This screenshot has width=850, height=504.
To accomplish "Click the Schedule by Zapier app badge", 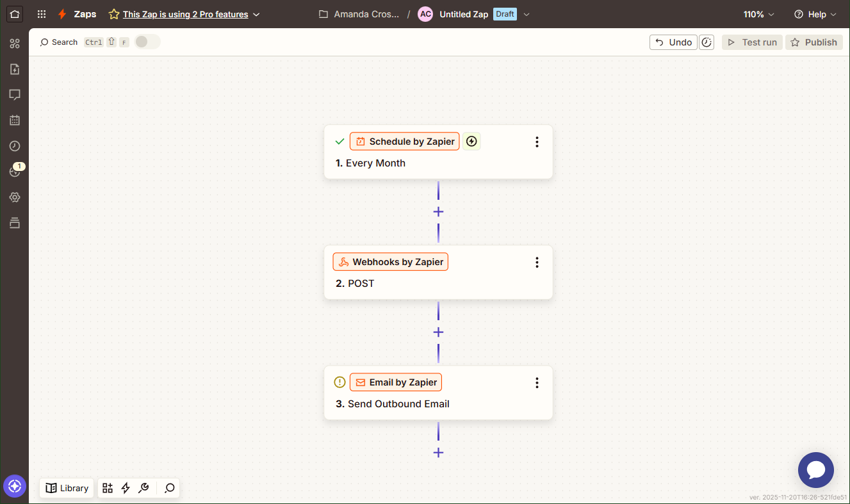I will click(405, 142).
